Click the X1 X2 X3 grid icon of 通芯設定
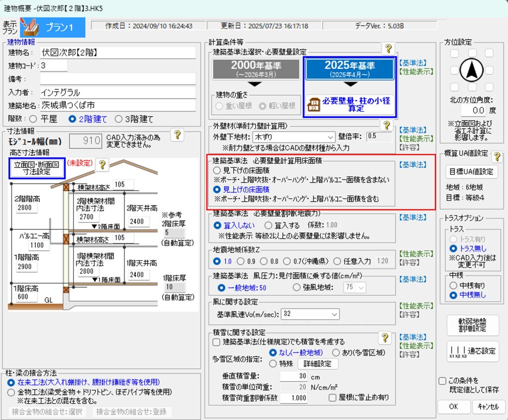508x420 pixels. 457,351
